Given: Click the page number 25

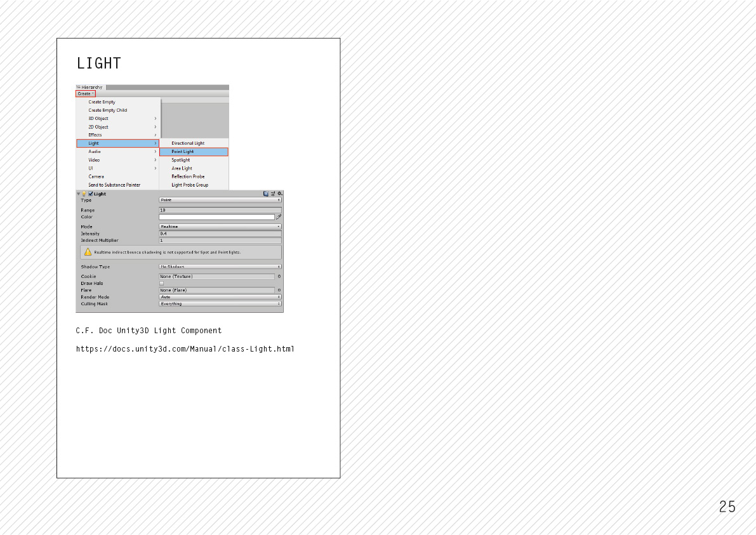Looking at the screenshot, I should 727,506.
